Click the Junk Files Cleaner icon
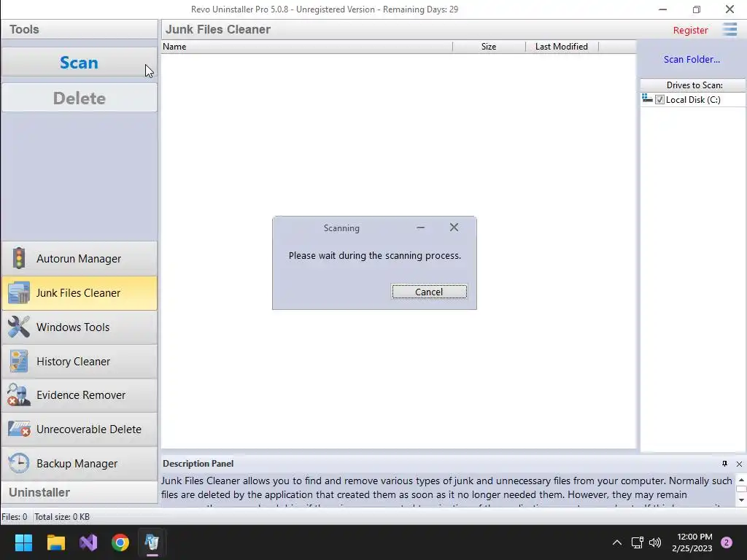Screen dimensions: 747x560 tap(18, 293)
